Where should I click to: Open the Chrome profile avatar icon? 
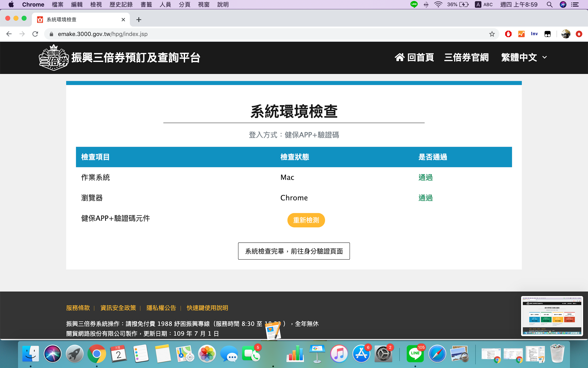(566, 34)
